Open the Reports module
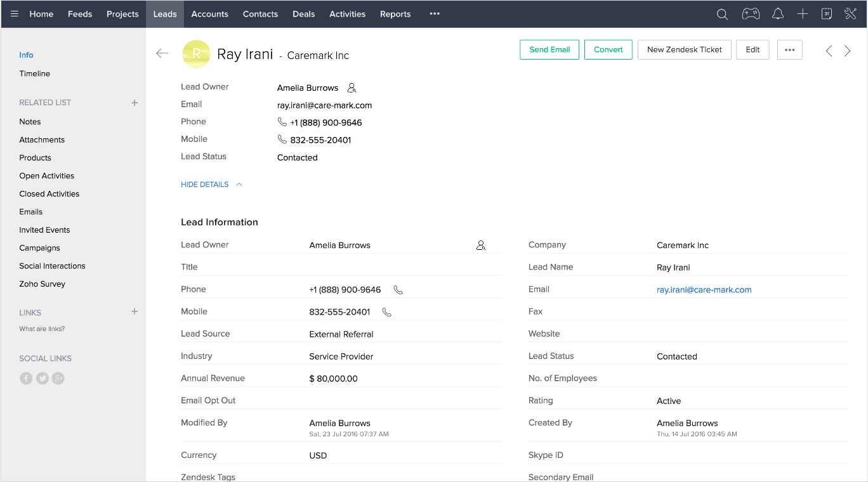This screenshot has width=868, height=482. pyautogui.click(x=395, y=13)
